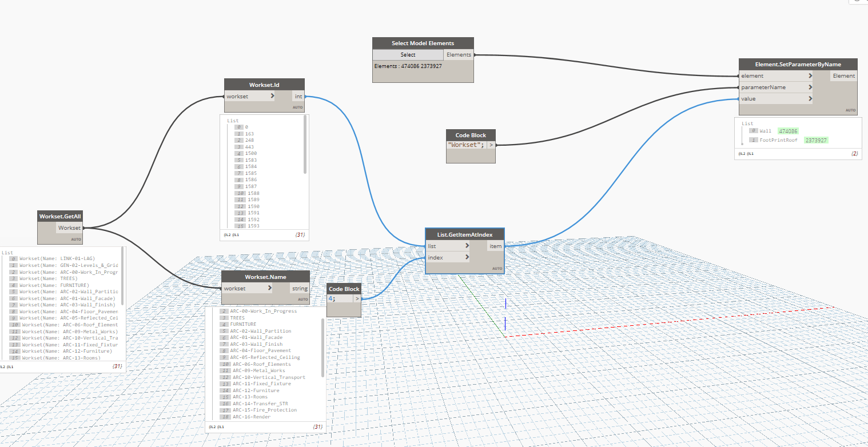Click Elements output port of Select Model Elements
Viewport: 868px width, 447px height.
point(459,55)
